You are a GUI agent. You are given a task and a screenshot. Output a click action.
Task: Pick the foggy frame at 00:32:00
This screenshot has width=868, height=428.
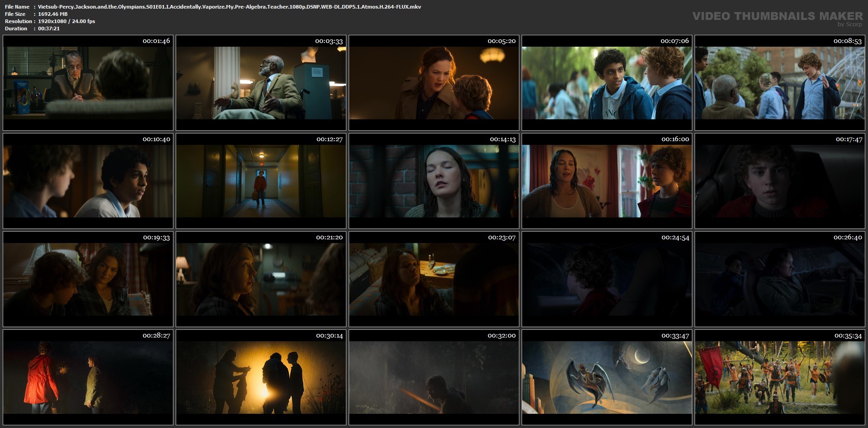coord(434,377)
